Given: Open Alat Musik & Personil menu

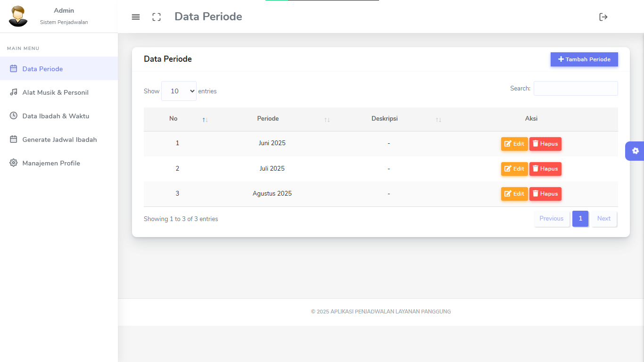Looking at the screenshot, I should click(55, 92).
